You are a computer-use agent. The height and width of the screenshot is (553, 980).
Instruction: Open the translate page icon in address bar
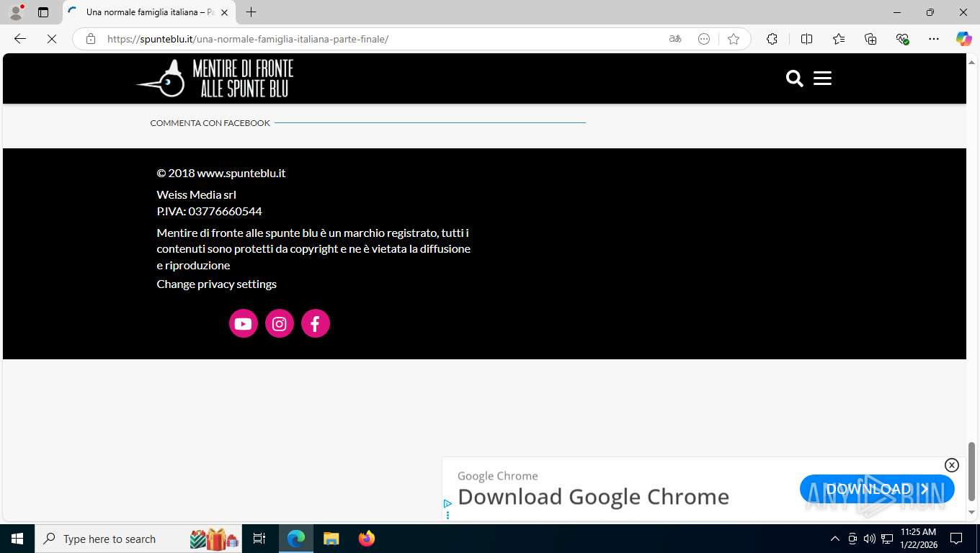click(x=675, y=39)
